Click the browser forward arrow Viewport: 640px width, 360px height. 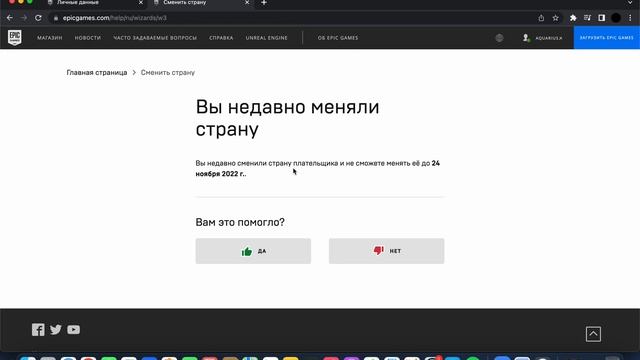(24, 18)
